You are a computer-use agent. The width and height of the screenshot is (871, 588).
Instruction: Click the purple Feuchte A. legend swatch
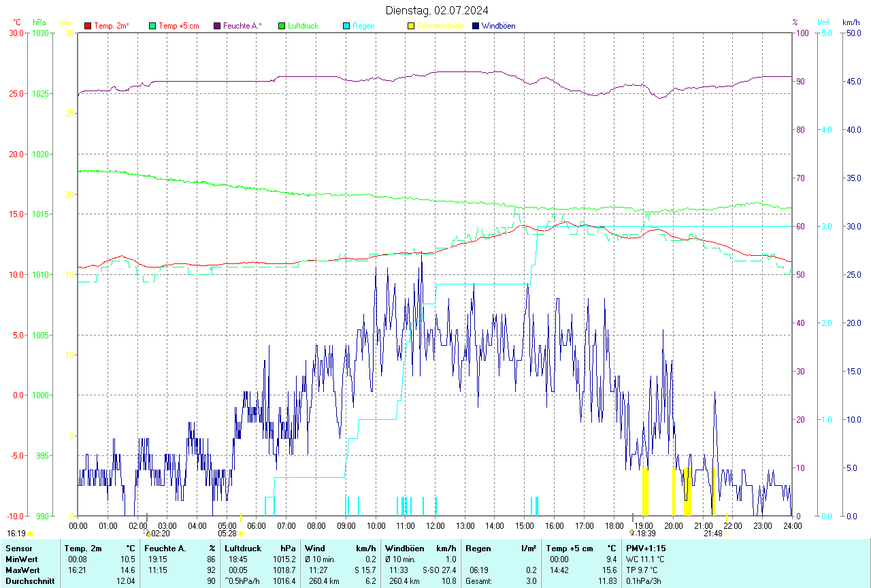pyautogui.click(x=218, y=26)
